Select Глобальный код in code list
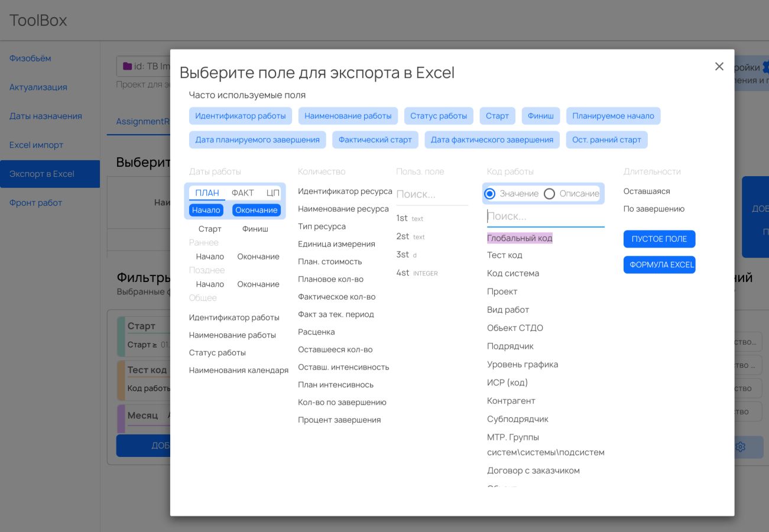The height and width of the screenshot is (532, 769). click(520, 238)
